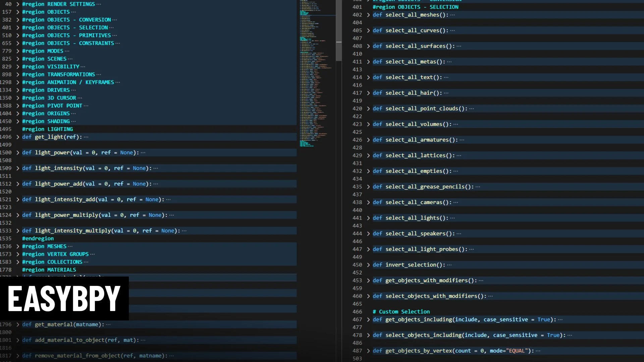Click folded ellipsis after region MESHES
This screenshot has height=362, width=644.
click(70, 246)
